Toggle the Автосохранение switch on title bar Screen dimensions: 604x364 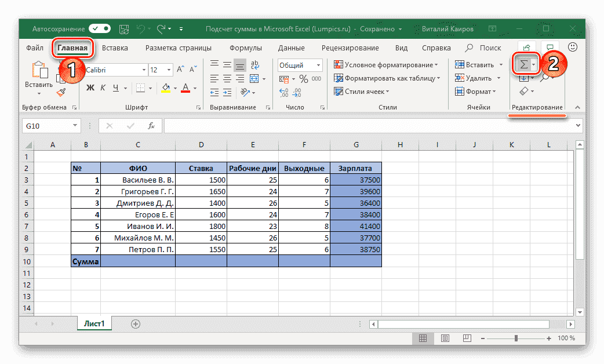click(x=99, y=28)
